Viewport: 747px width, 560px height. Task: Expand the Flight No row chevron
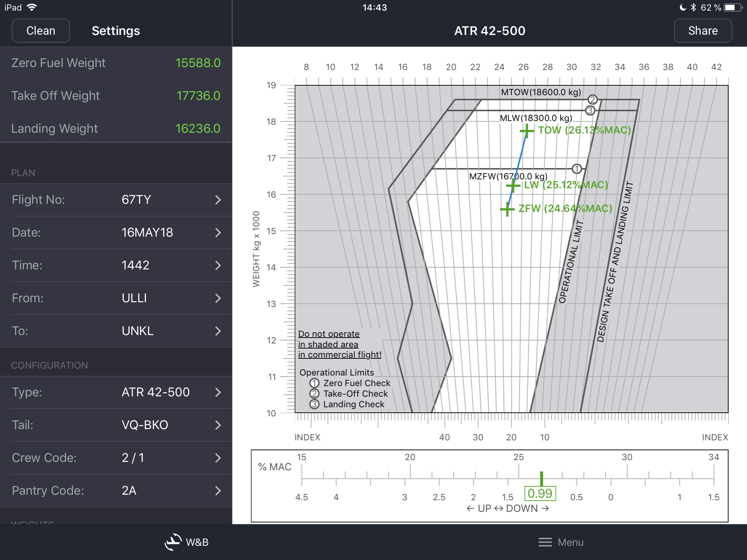[x=218, y=200]
